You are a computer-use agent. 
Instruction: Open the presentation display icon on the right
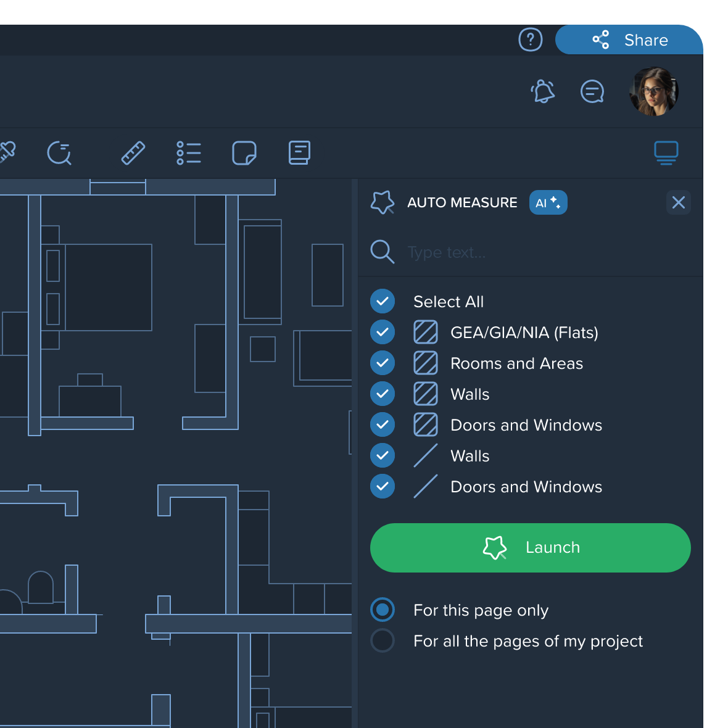[666, 153]
